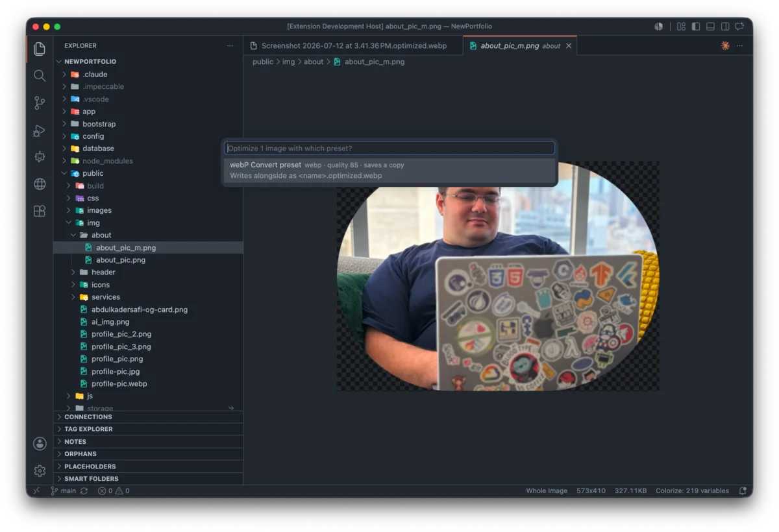Image resolution: width=779 pixels, height=532 pixels.
Task: Click the main branch in status bar
Action: point(64,491)
